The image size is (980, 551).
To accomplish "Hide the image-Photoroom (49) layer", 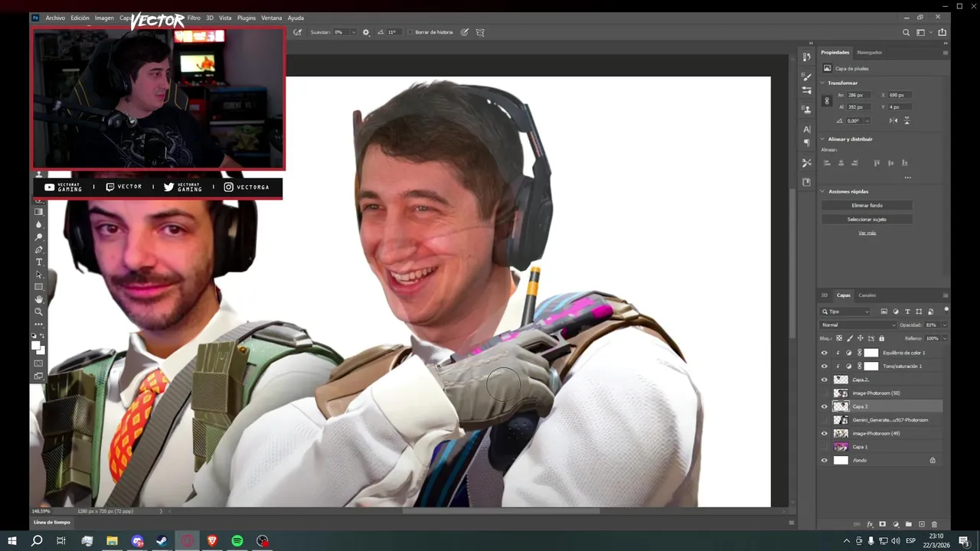I will tap(825, 433).
